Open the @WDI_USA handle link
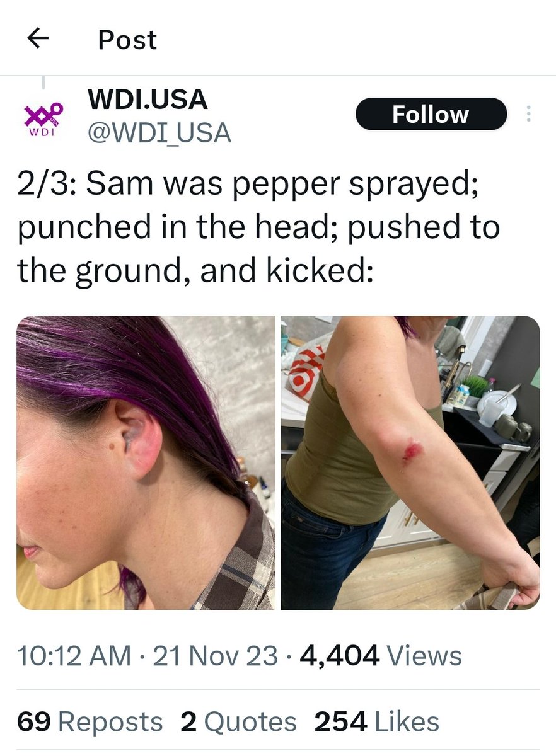This screenshot has width=556, height=756. click(x=159, y=132)
